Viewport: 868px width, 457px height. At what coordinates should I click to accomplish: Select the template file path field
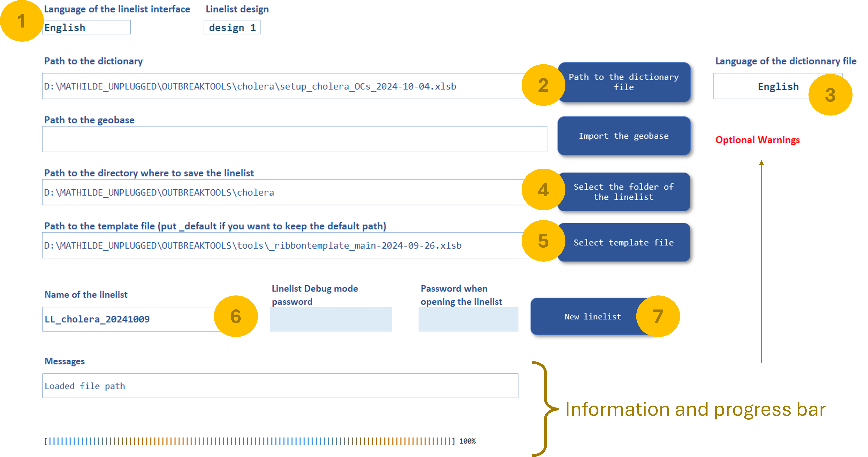coord(294,245)
